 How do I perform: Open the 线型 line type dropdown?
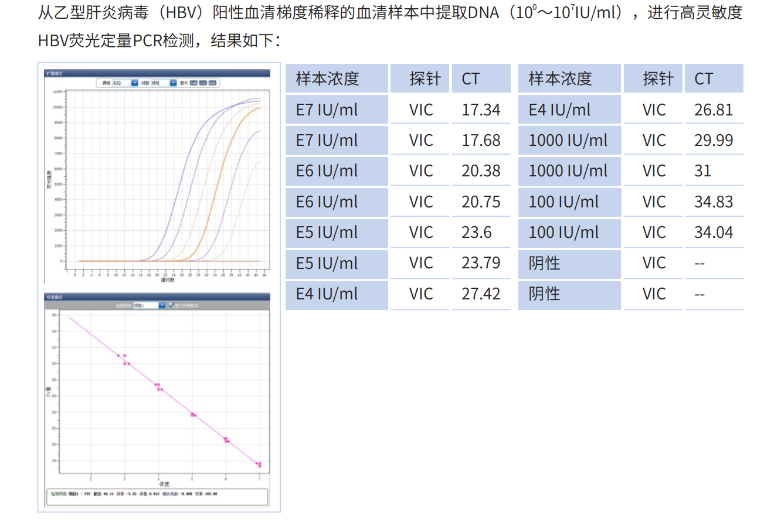pos(173,83)
